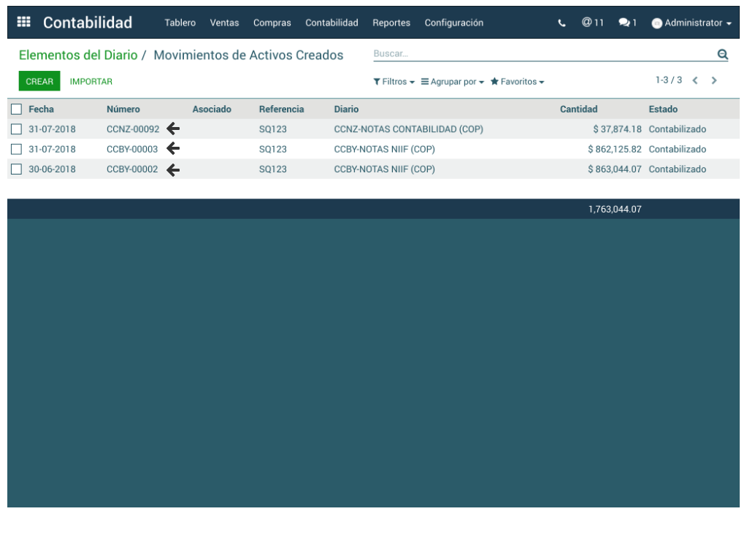Open the chat conversations icon
Viewport: 747px width, 560px height.
(627, 23)
